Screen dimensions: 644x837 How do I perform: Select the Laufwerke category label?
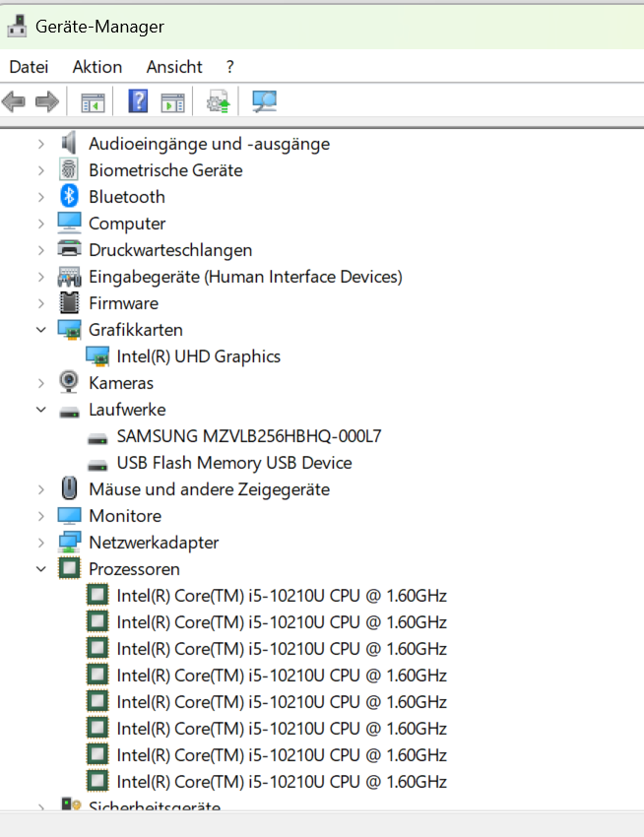click(x=127, y=410)
